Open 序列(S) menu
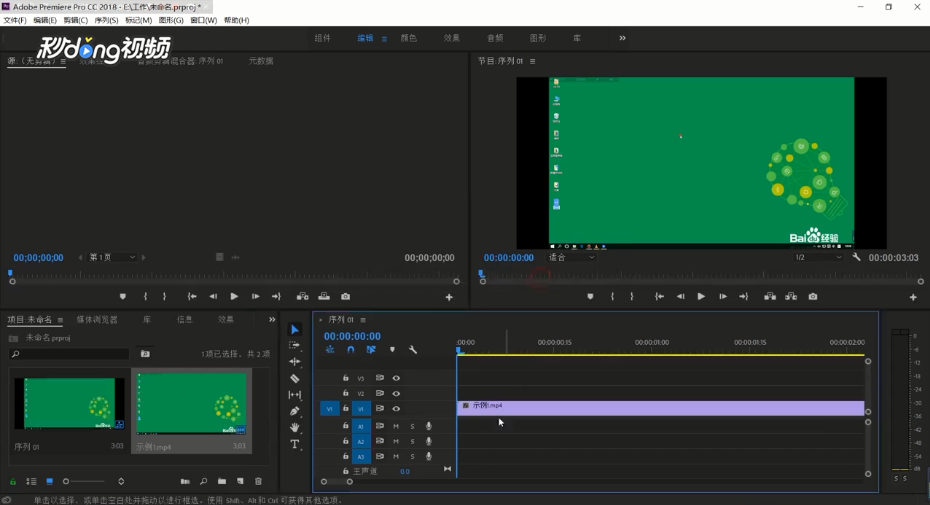930x505 pixels. tap(106, 20)
